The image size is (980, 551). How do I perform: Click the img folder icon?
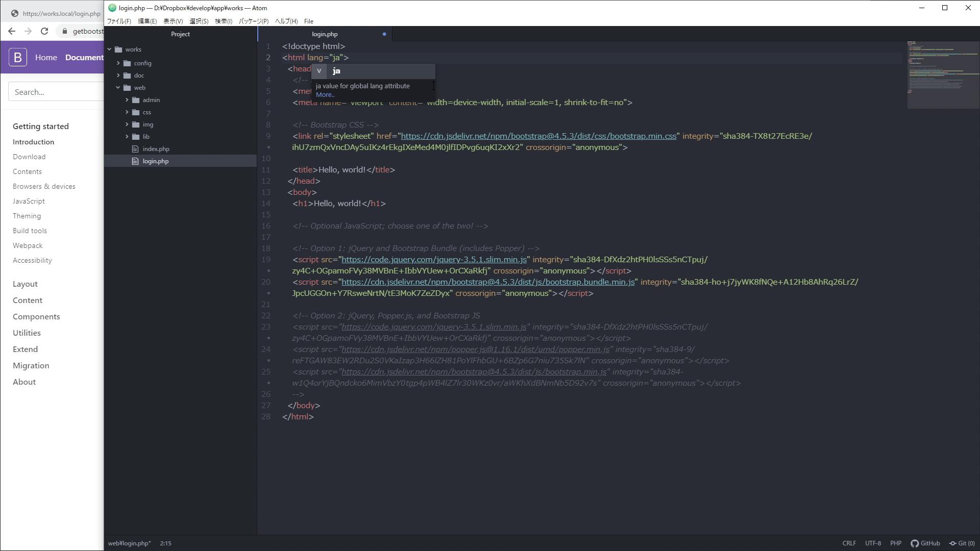coord(136,124)
